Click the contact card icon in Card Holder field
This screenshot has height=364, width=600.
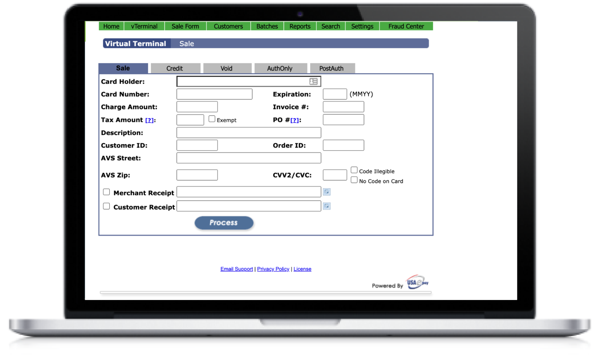coord(313,81)
